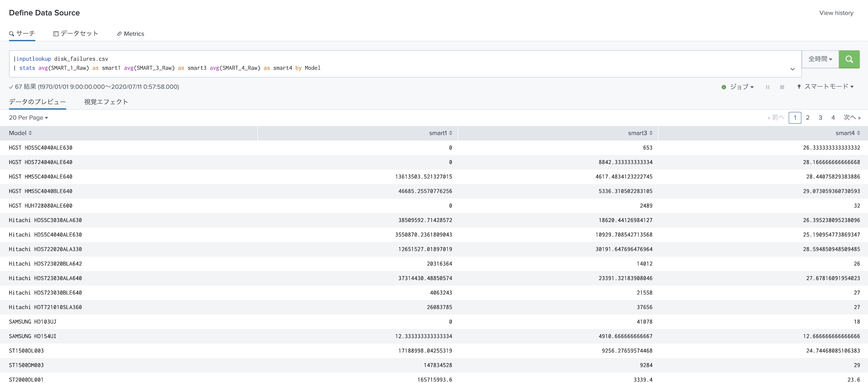Select the 視覚エフェクト tab
This screenshot has height=383, width=868.
pyautogui.click(x=106, y=102)
